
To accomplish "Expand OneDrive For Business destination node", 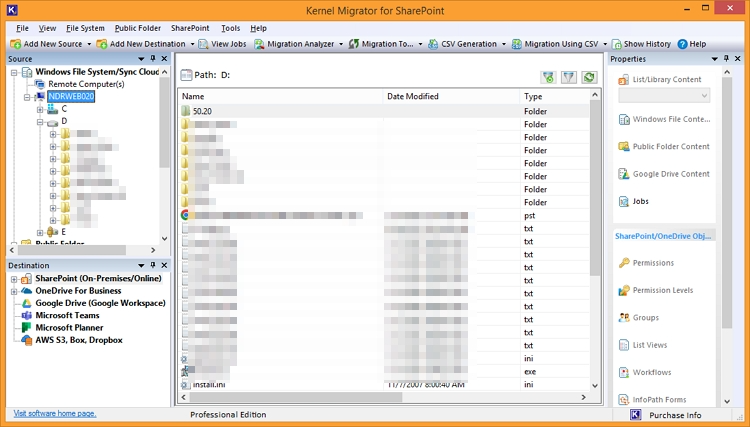I will (x=14, y=291).
